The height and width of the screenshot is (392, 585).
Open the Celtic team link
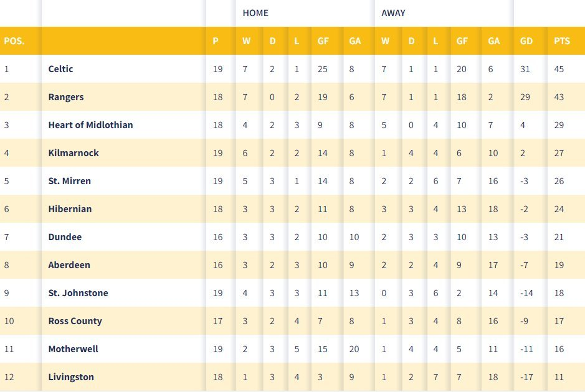coord(60,69)
